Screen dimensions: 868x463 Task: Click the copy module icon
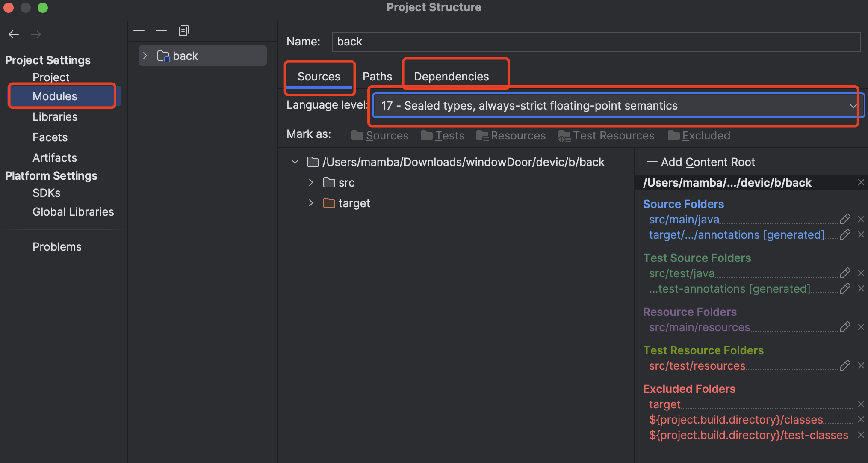183,30
